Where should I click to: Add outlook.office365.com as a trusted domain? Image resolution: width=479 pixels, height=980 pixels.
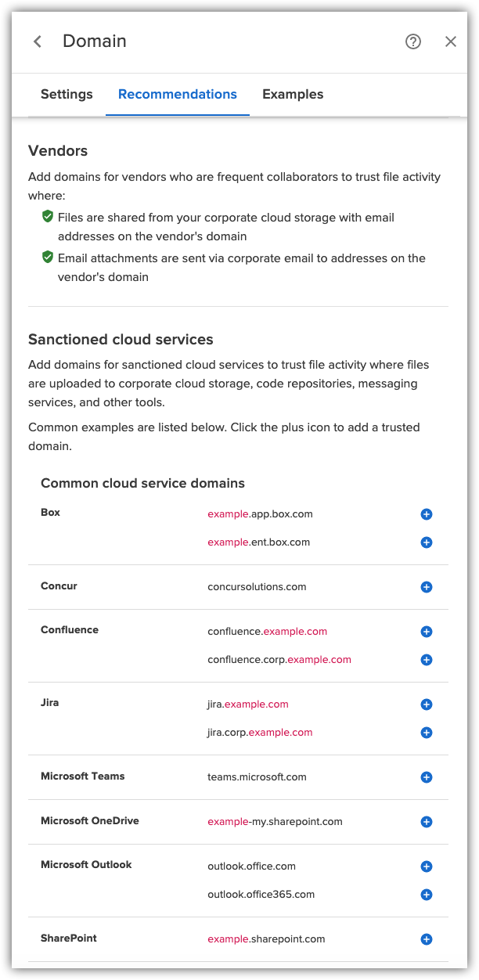426,895
